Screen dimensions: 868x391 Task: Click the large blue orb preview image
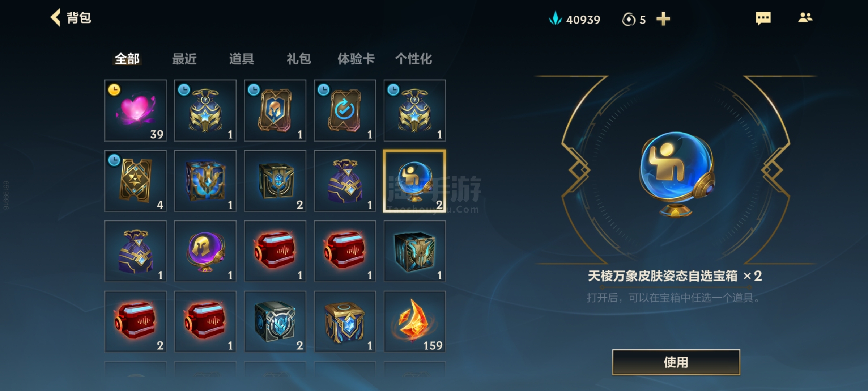tap(676, 174)
